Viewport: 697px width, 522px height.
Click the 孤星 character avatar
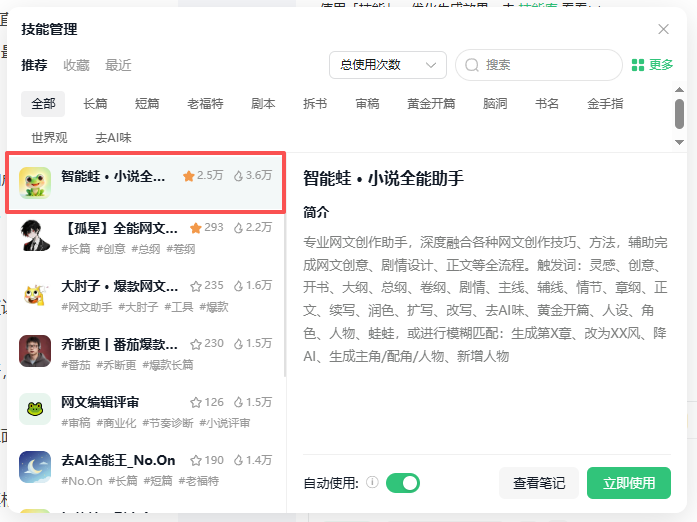35,236
